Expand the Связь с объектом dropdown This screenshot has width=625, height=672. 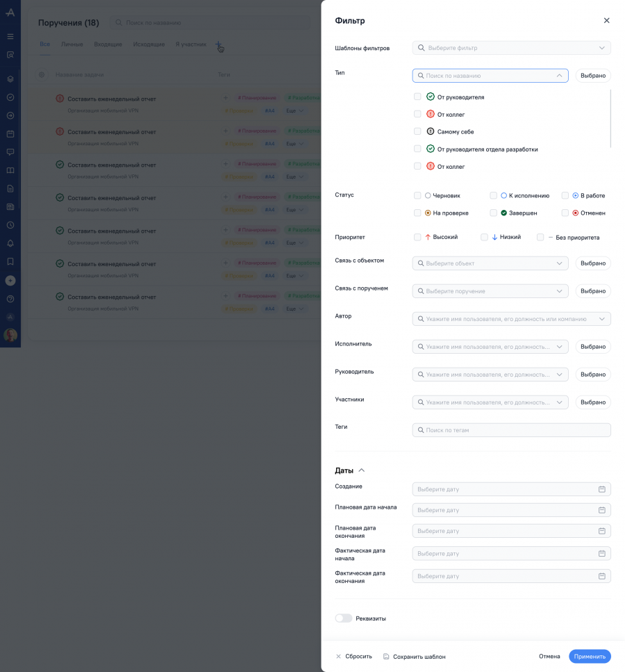[490, 263]
